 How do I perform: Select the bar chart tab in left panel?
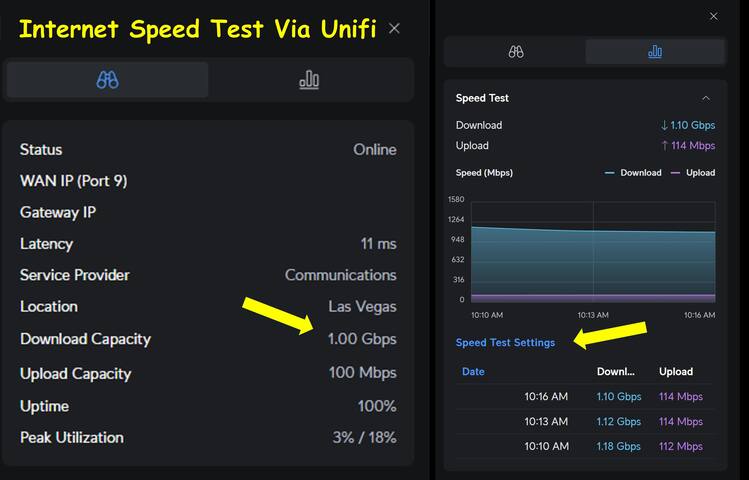[309, 80]
